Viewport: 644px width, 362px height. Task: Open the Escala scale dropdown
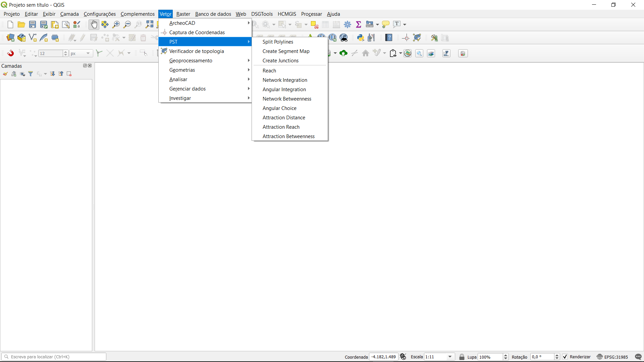[450, 357]
